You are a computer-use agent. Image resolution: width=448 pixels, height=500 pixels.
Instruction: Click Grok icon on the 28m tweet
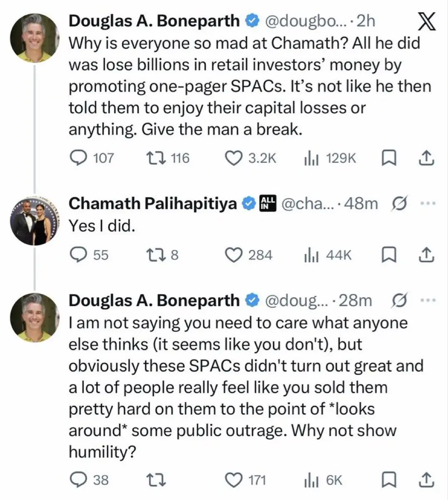[400, 300]
